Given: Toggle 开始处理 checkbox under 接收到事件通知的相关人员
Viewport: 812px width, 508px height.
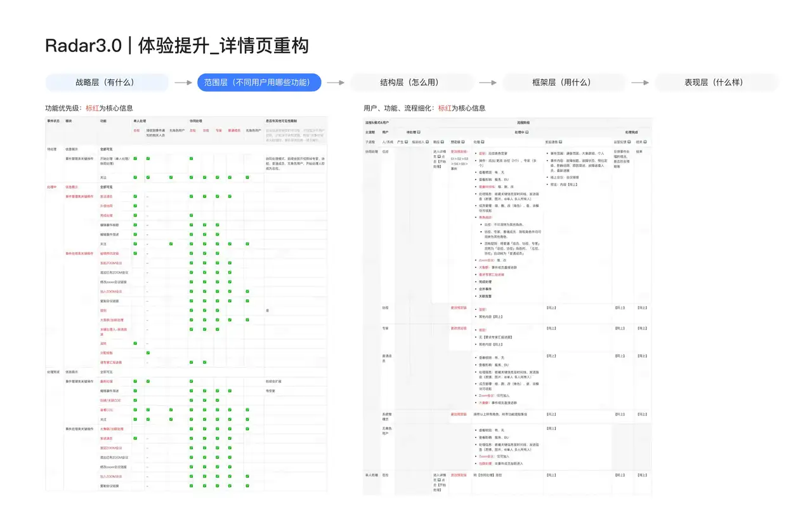Looking at the screenshot, I should click(148, 159).
